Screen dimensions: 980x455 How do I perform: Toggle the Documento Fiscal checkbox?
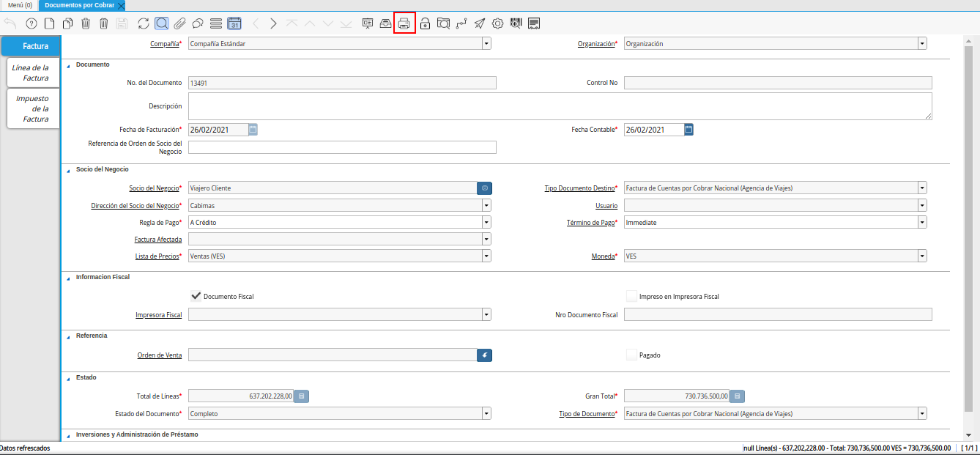[196, 296]
